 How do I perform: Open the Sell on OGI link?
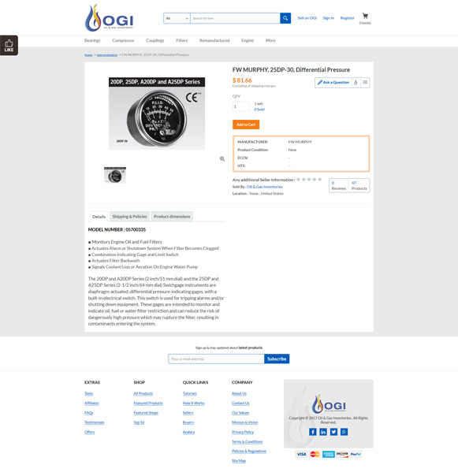click(x=307, y=18)
